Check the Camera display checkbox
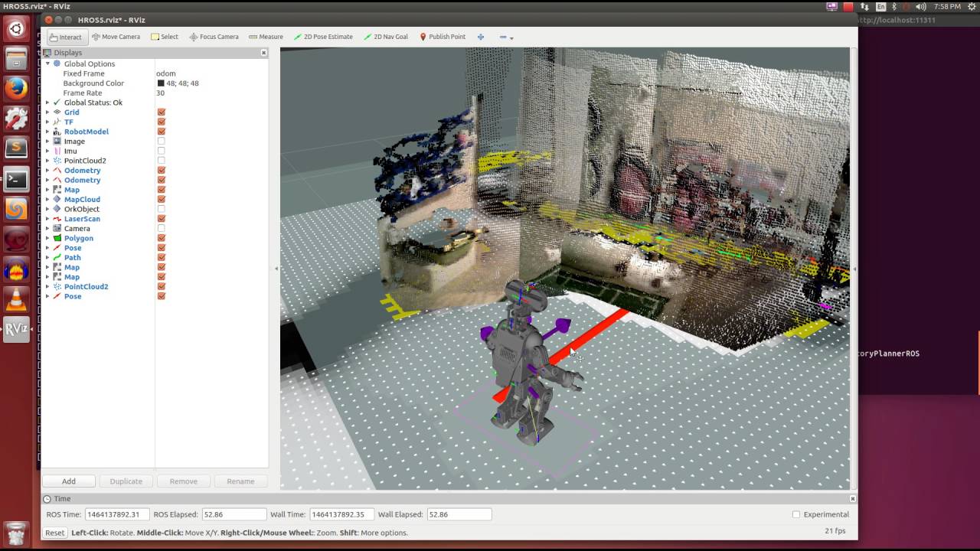The image size is (980, 551). pos(162,229)
